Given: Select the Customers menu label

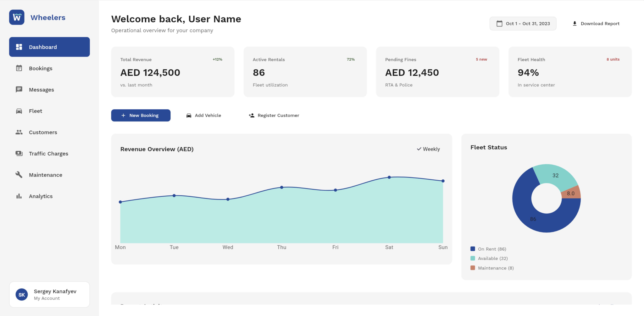Looking at the screenshot, I should point(43,132).
